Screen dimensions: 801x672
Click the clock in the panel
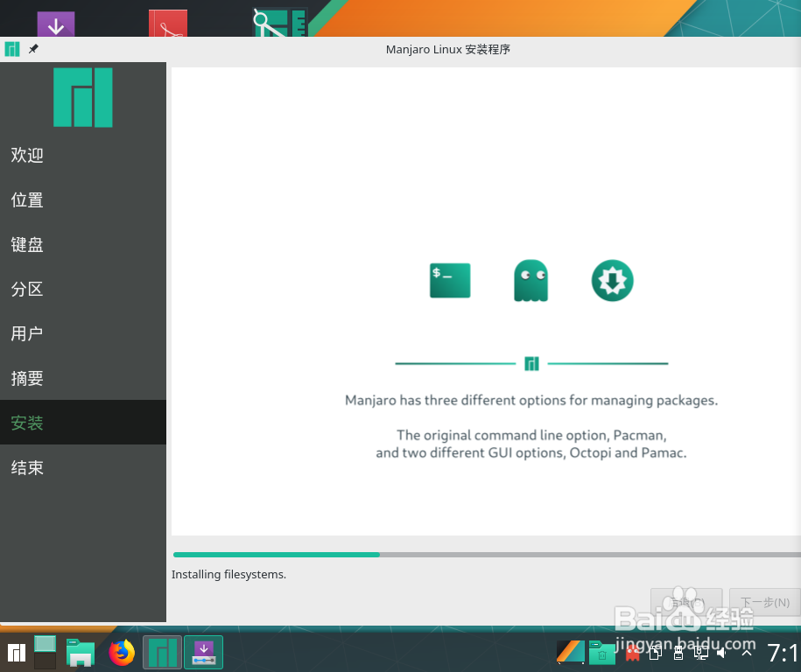[783, 653]
